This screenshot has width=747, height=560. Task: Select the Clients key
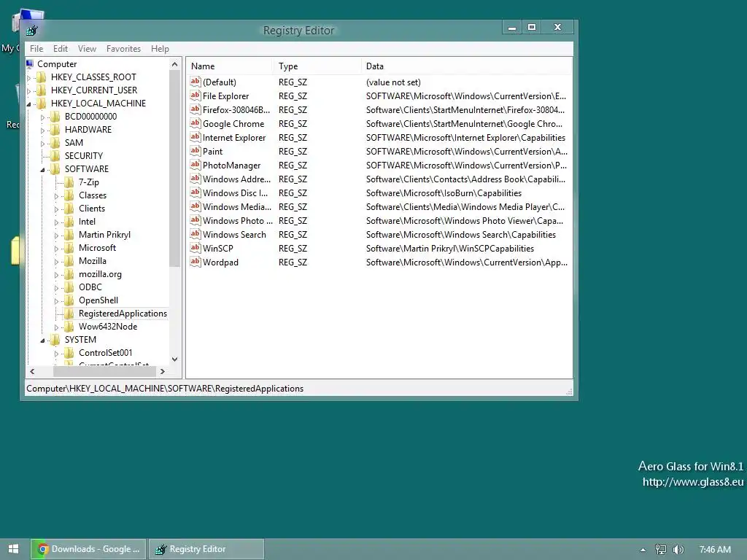pyautogui.click(x=92, y=208)
